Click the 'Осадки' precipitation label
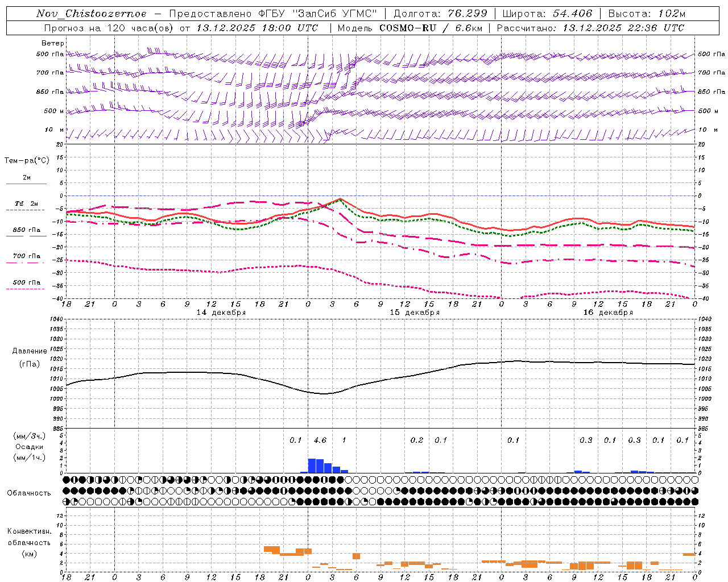Screen dimensions: 728x582 click(30, 447)
